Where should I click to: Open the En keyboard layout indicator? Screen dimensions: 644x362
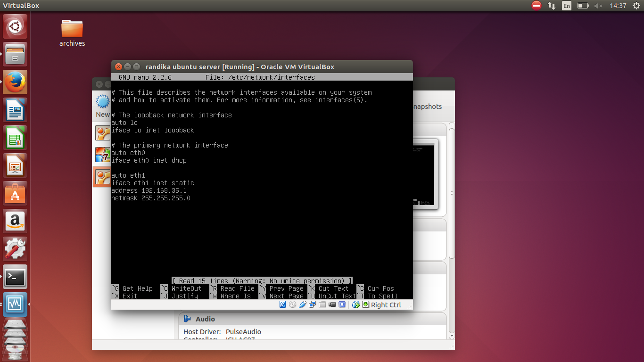567,6
